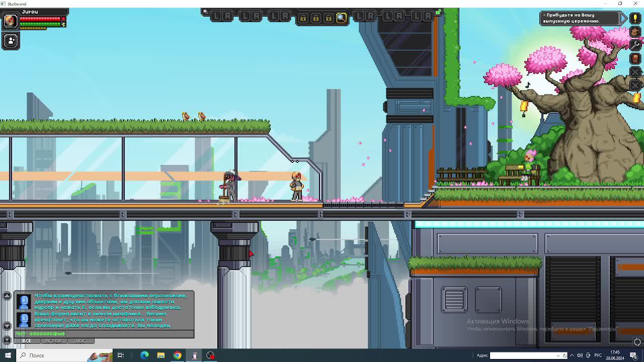Open the inventory bag icon

[635, 32]
